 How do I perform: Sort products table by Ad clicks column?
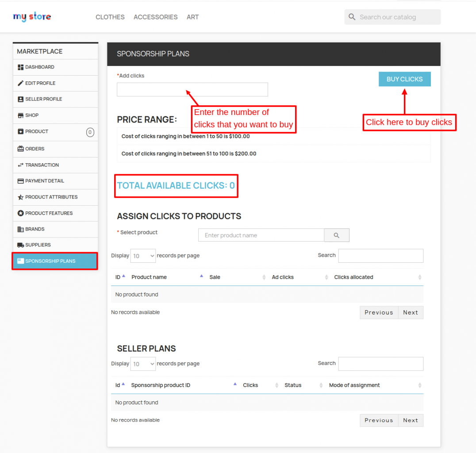[x=326, y=277]
